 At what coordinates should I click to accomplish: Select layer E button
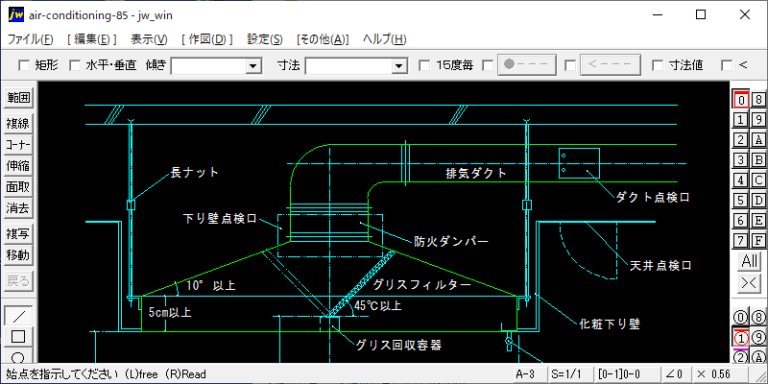click(x=758, y=220)
